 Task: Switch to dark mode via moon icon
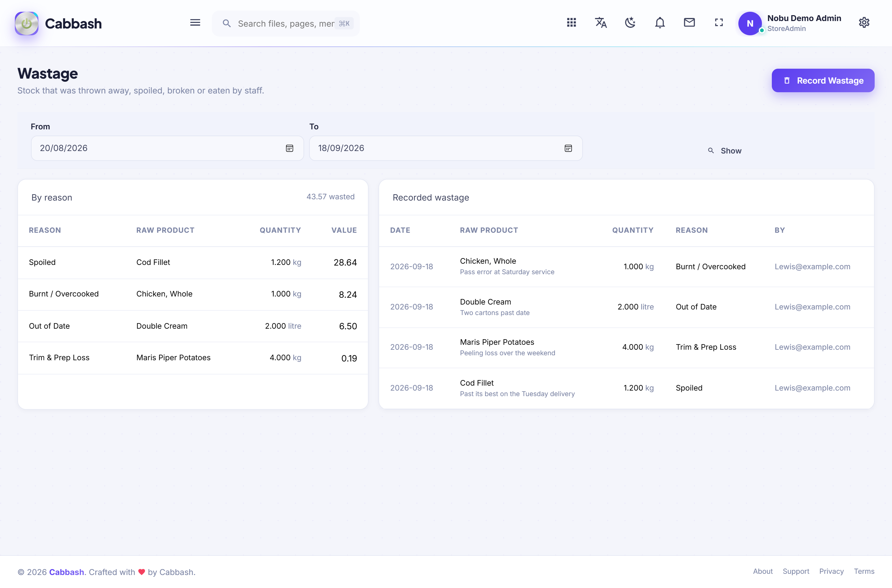coord(630,23)
